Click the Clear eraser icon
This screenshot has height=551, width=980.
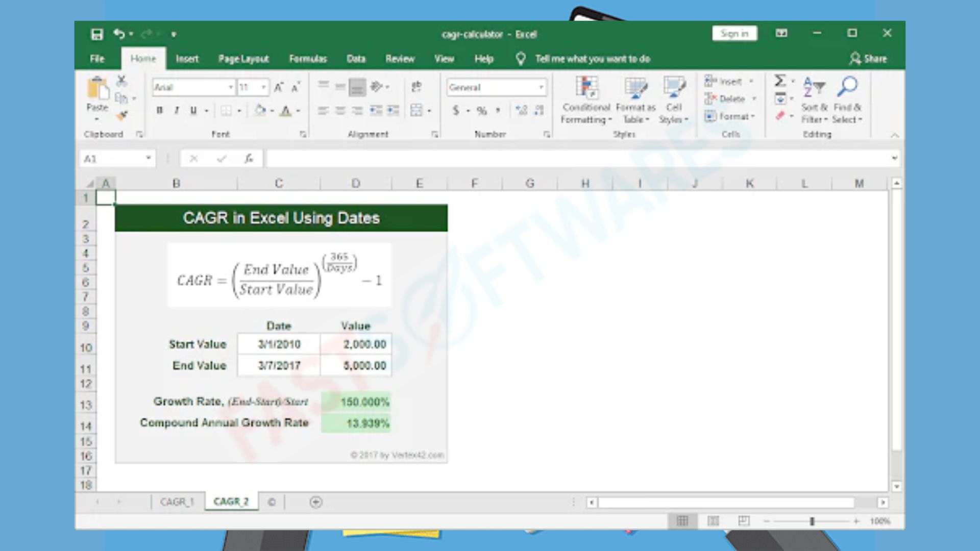(x=780, y=116)
